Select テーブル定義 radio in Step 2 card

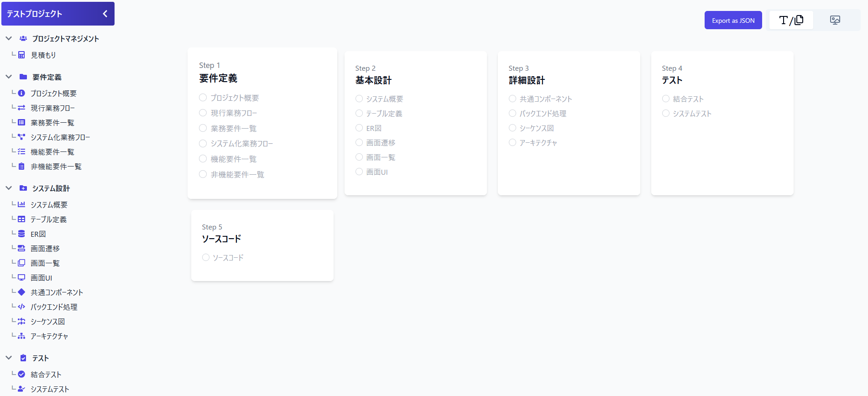359,113
